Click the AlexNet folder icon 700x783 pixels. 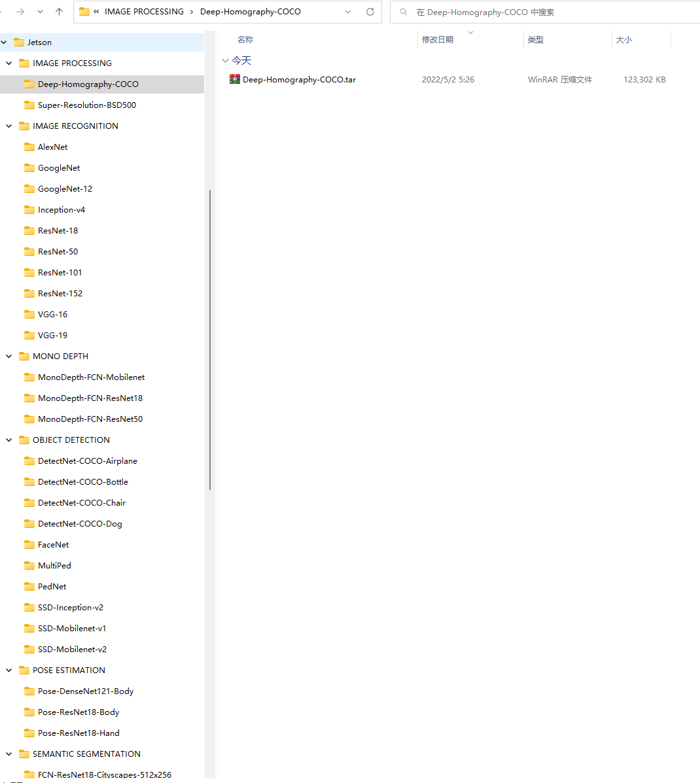pyautogui.click(x=29, y=147)
